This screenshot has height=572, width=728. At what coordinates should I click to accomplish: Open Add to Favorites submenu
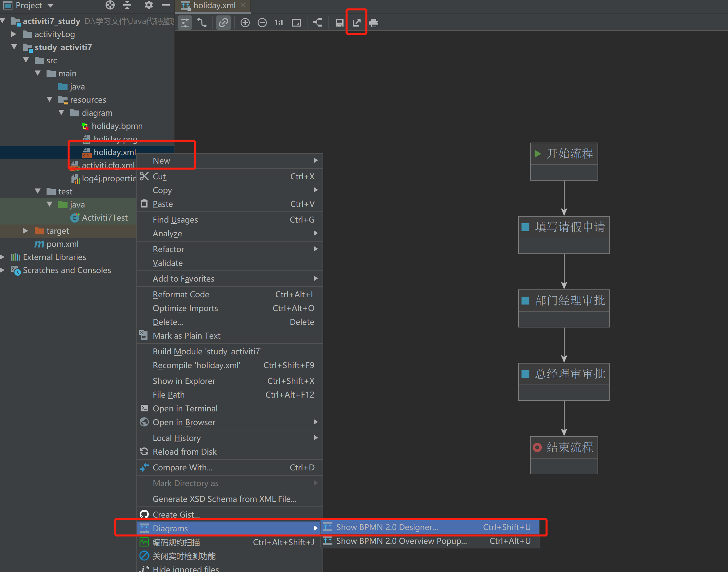pos(230,278)
